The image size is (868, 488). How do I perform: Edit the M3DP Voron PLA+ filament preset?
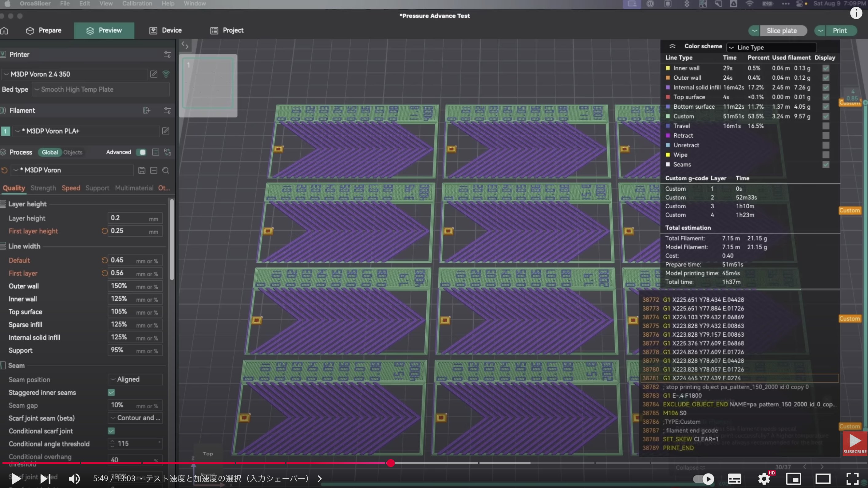[x=166, y=131]
